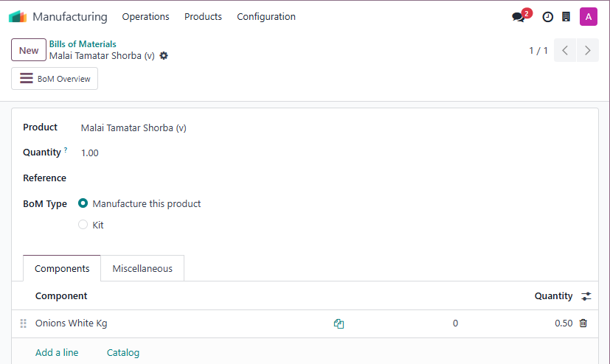610x364 pixels.
Task: Click Add a line link
Action: [x=57, y=352]
